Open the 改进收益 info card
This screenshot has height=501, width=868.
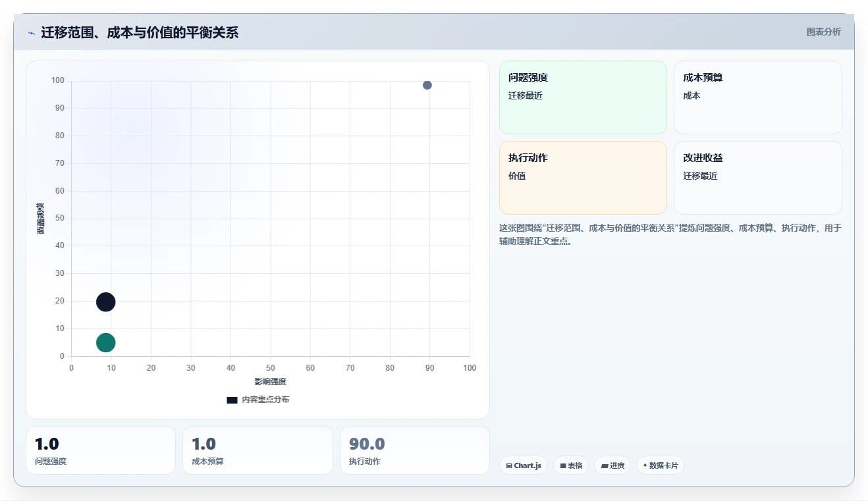tap(758, 178)
